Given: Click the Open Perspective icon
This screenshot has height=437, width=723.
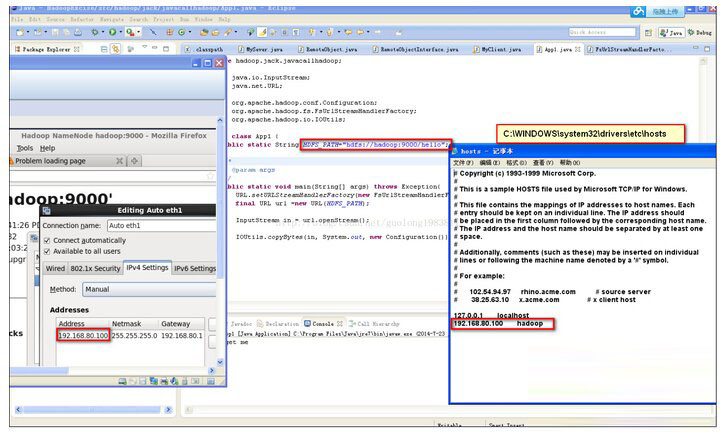Looking at the screenshot, I should 648,32.
